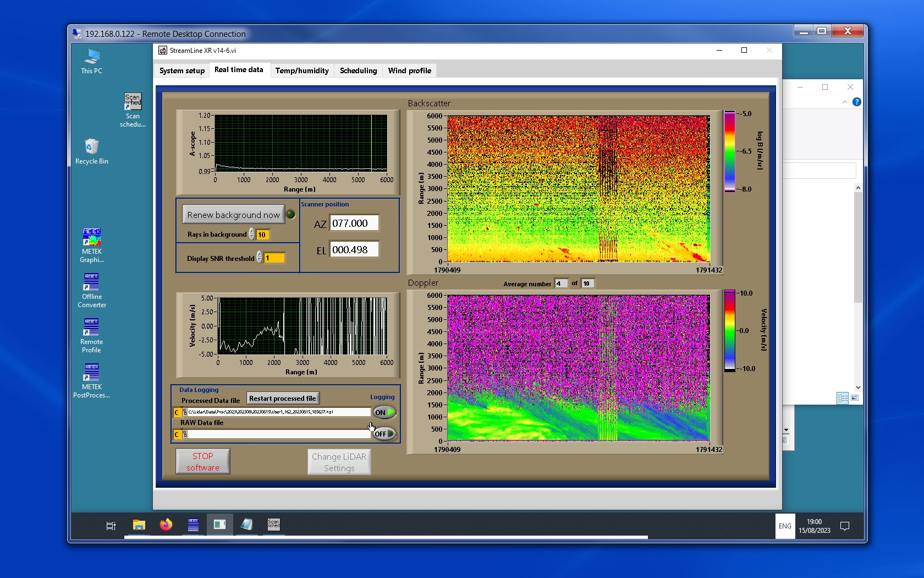Click Restart processed file button
This screenshot has width=924, height=578.
coord(282,398)
